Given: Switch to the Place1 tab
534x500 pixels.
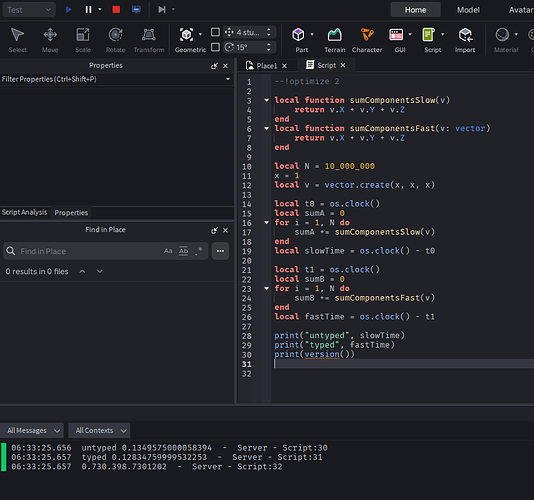Looking at the screenshot, I should tap(267, 66).
